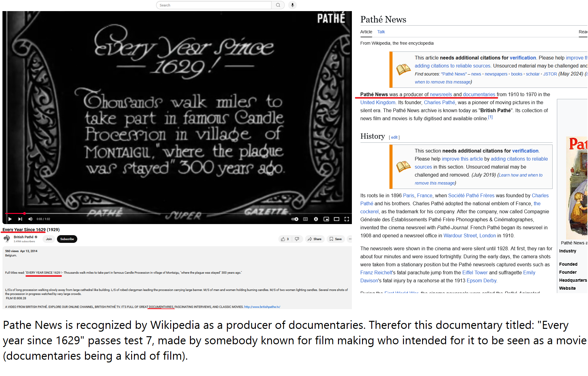Open the verification link in top notice
588x376 pixels.
point(522,58)
